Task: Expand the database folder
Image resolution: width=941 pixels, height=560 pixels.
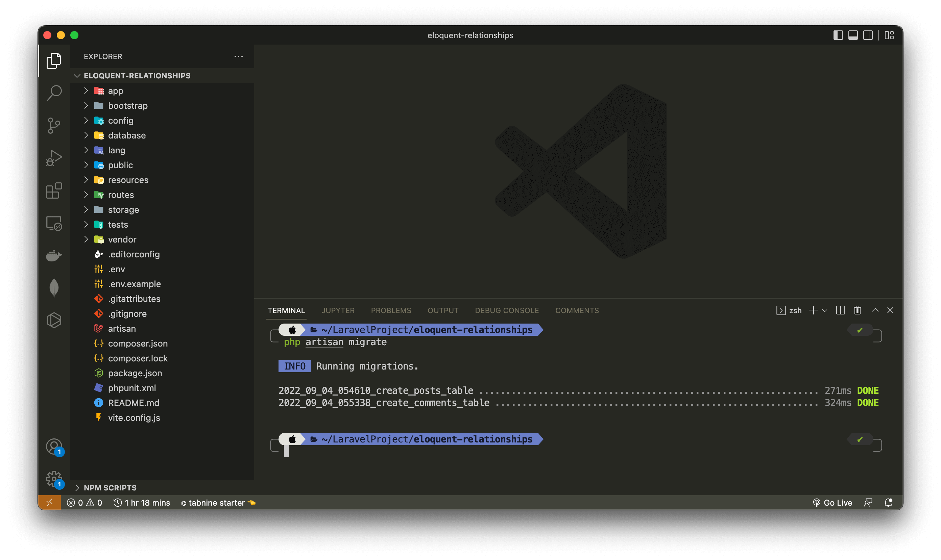Action: (126, 135)
